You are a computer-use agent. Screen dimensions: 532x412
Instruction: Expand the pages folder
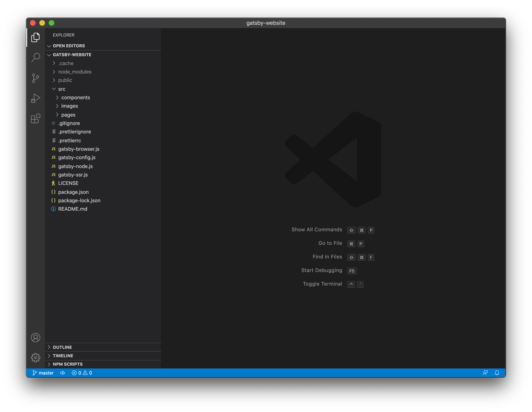(x=103, y=115)
